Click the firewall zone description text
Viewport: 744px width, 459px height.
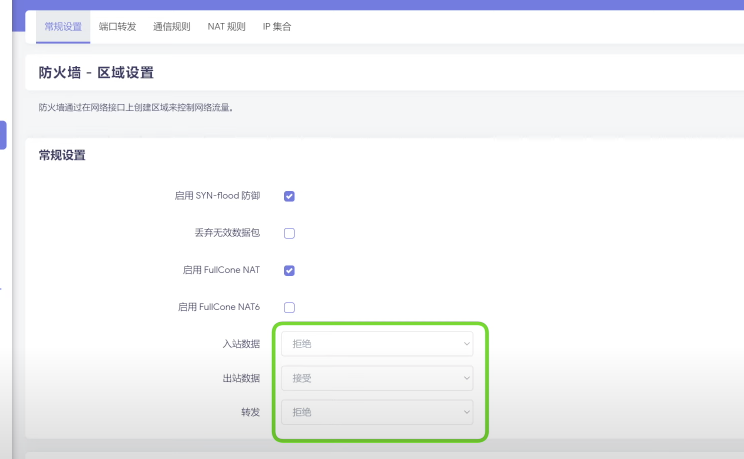pyautogui.click(x=135, y=107)
